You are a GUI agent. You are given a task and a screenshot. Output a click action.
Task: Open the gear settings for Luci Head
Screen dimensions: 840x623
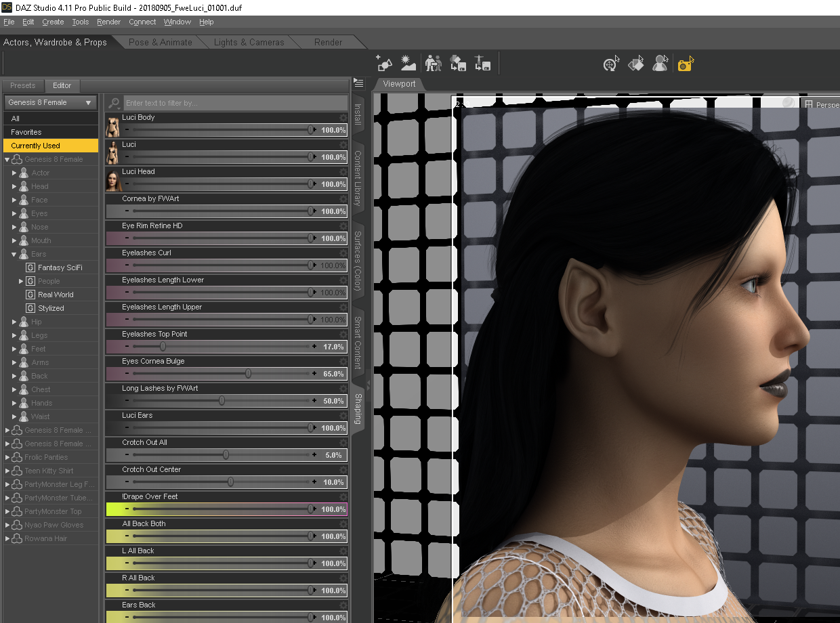click(x=343, y=172)
